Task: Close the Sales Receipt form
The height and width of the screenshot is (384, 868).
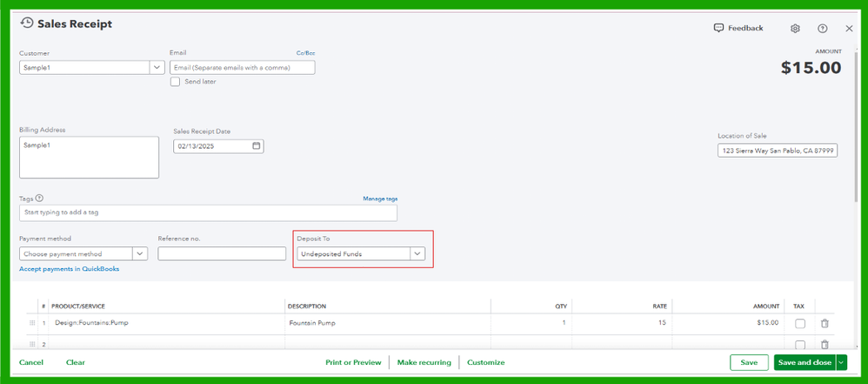Action: click(x=849, y=28)
